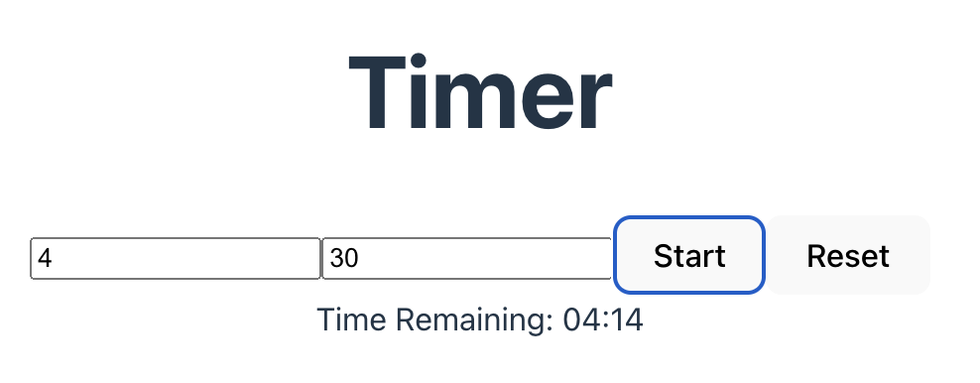Place cursor in the first number input
The width and height of the screenshot is (980, 383).
pyautogui.click(x=176, y=258)
